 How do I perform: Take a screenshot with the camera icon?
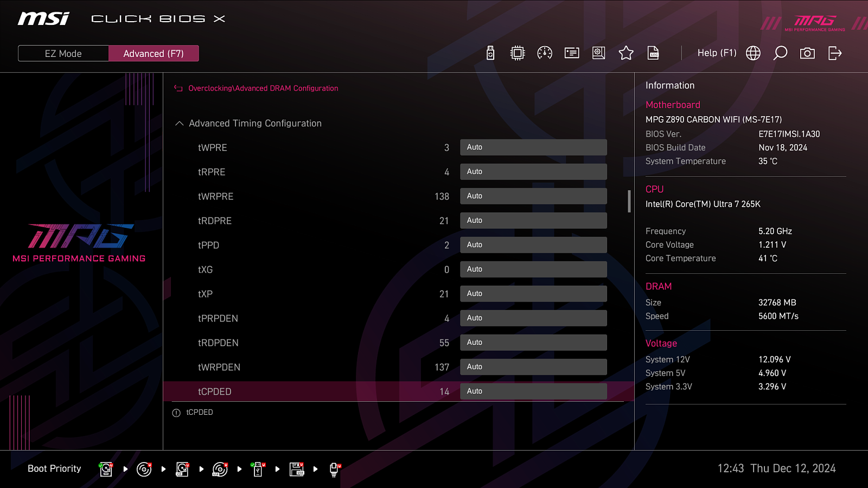point(807,53)
